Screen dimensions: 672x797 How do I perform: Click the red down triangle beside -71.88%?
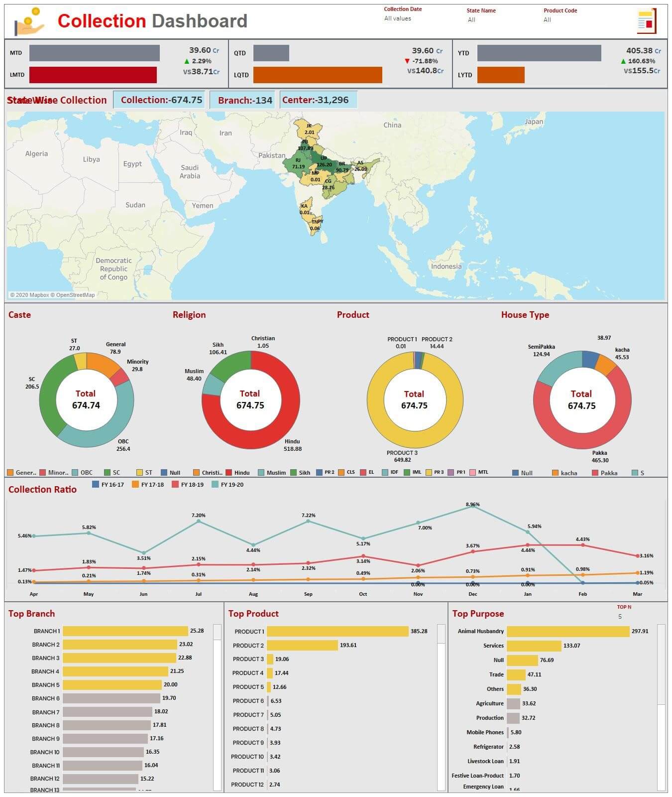(407, 61)
